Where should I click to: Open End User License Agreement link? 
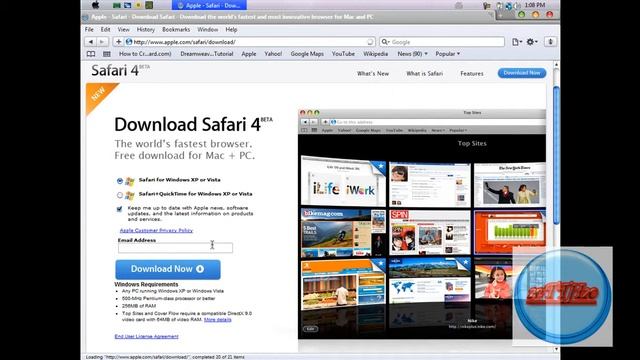coord(147,336)
